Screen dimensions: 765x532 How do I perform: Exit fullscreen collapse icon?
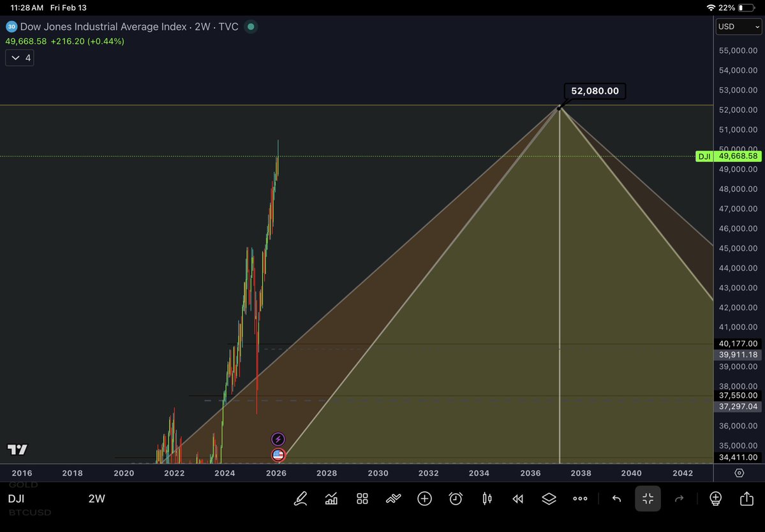[x=648, y=498]
